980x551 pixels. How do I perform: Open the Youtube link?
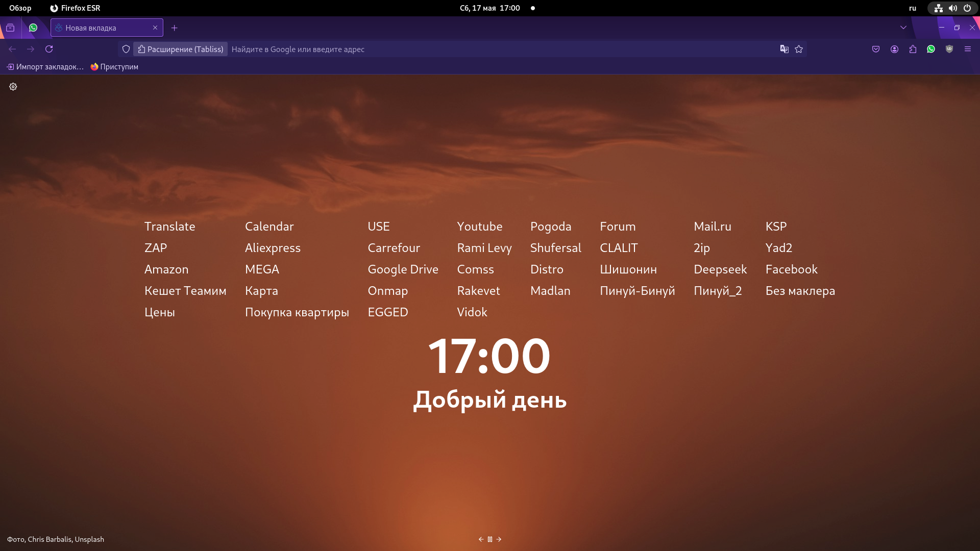tap(480, 227)
